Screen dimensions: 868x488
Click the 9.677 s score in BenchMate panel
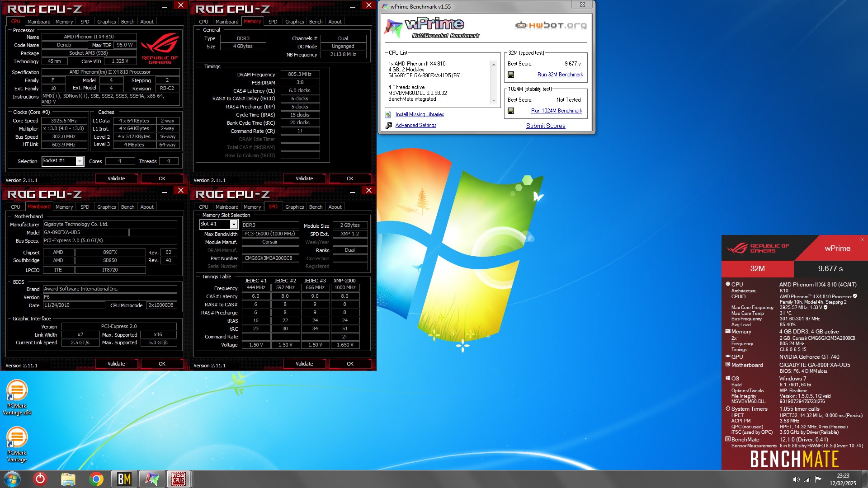(x=830, y=268)
